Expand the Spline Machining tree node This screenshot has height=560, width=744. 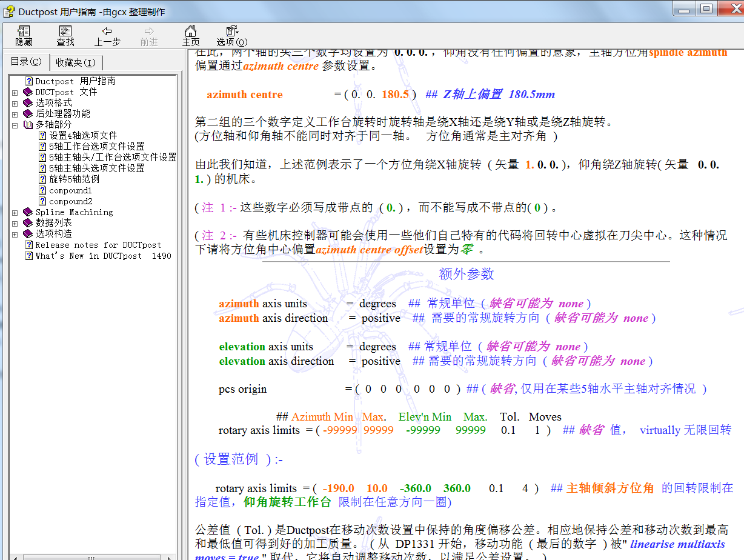(15, 213)
